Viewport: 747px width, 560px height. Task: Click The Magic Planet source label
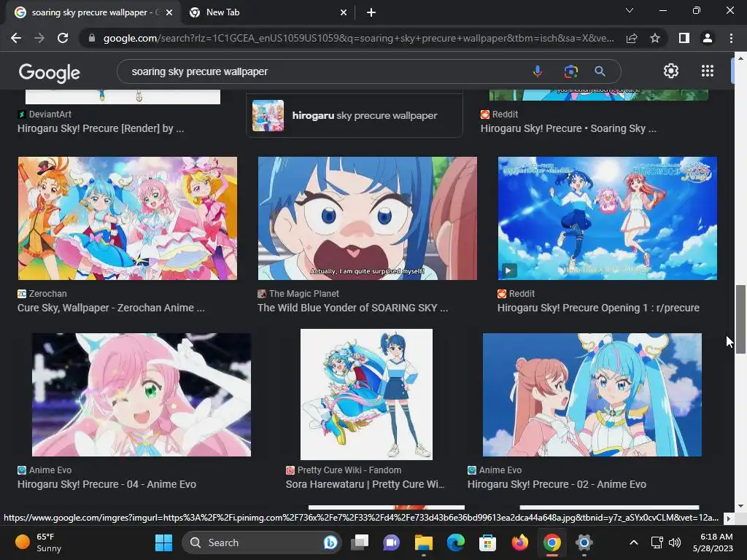click(303, 294)
